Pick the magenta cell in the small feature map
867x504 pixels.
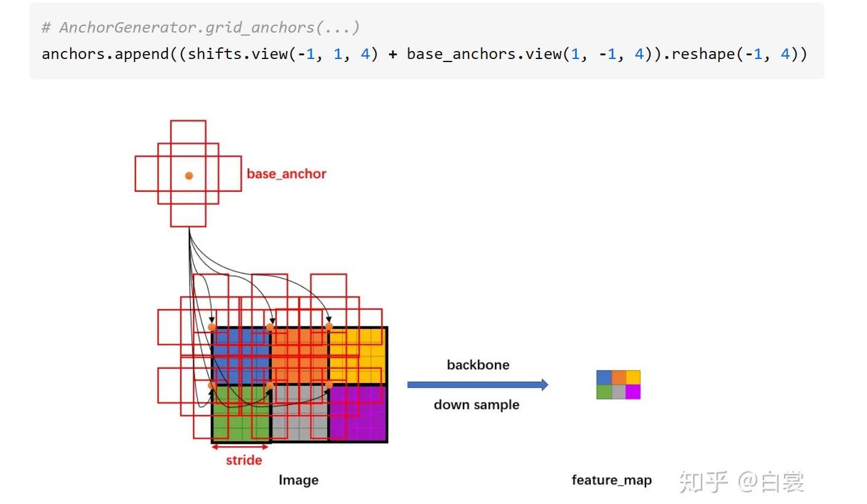point(633,392)
